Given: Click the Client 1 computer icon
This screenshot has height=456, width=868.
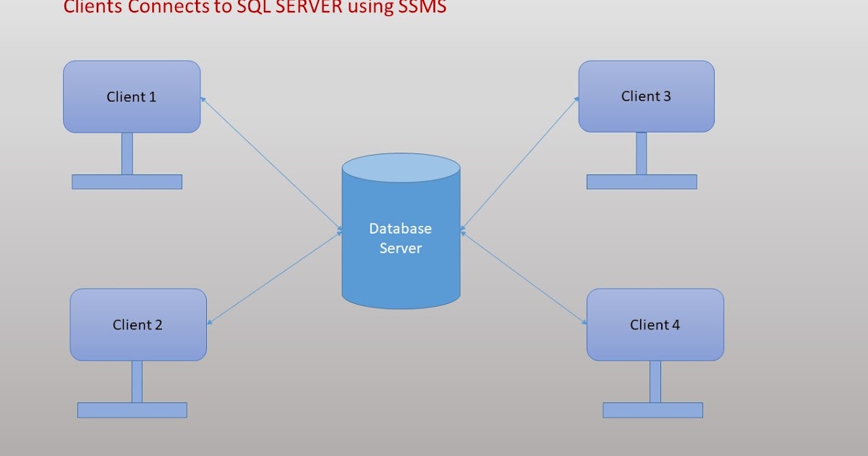Looking at the screenshot, I should click(132, 96).
